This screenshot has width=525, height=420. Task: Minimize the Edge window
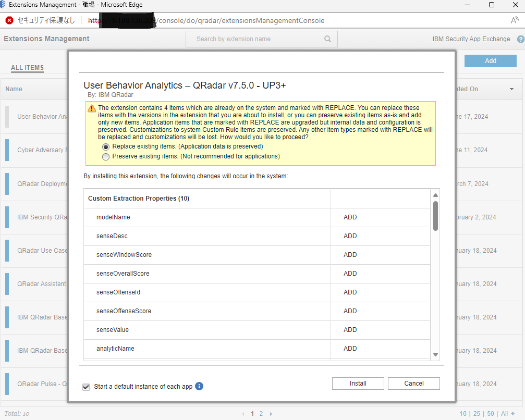coord(468,5)
